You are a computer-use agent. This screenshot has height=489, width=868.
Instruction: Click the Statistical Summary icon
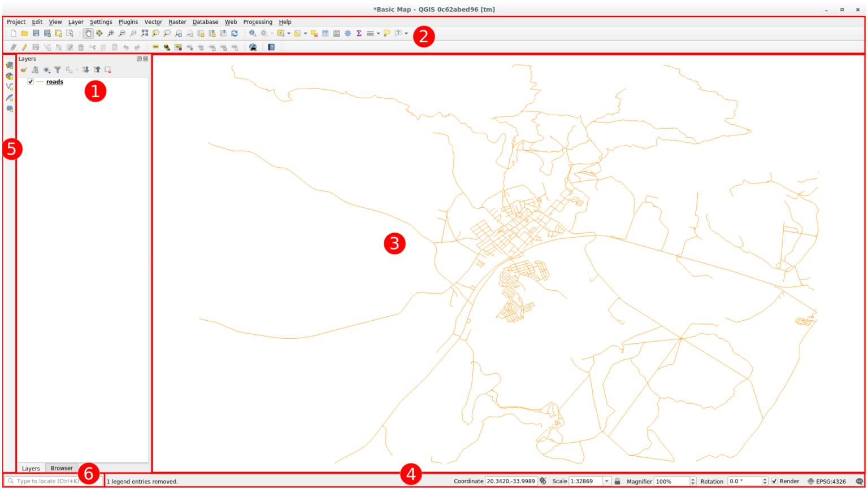click(x=359, y=33)
